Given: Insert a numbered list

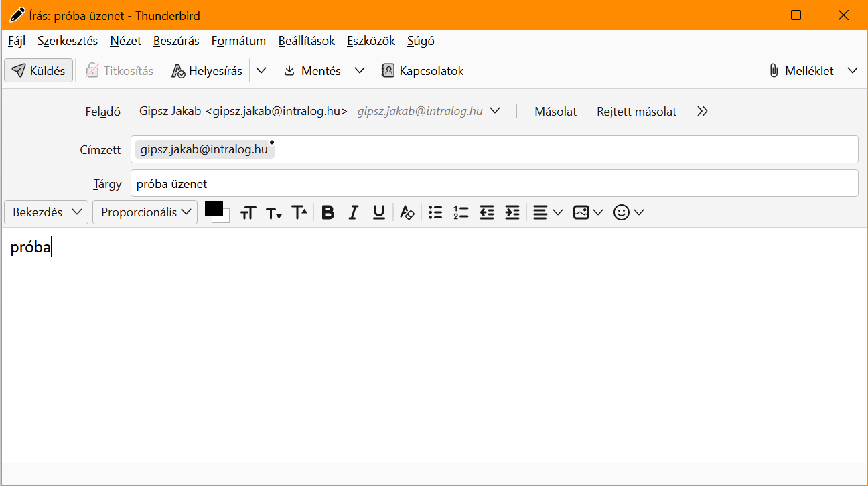Looking at the screenshot, I should click(461, 212).
